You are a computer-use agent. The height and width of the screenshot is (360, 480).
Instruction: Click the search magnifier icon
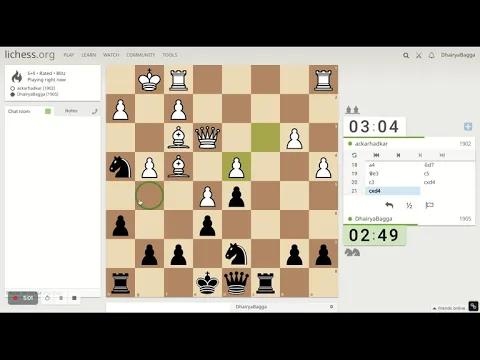pos(406,55)
